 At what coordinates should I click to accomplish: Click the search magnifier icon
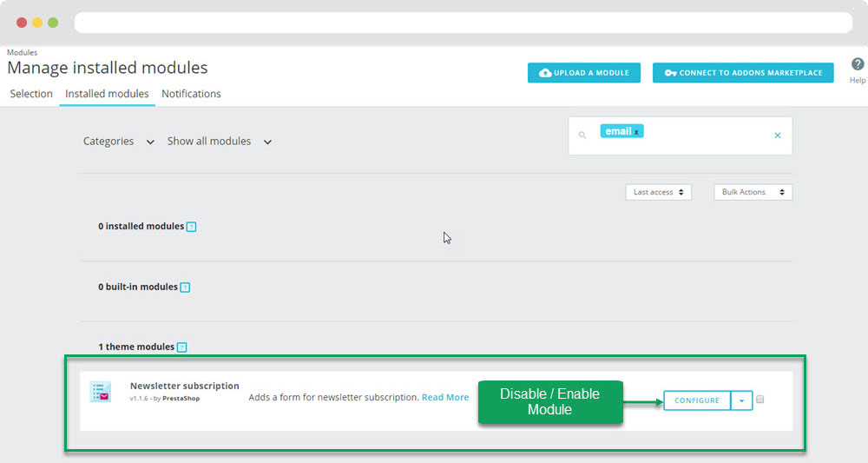[x=582, y=136]
